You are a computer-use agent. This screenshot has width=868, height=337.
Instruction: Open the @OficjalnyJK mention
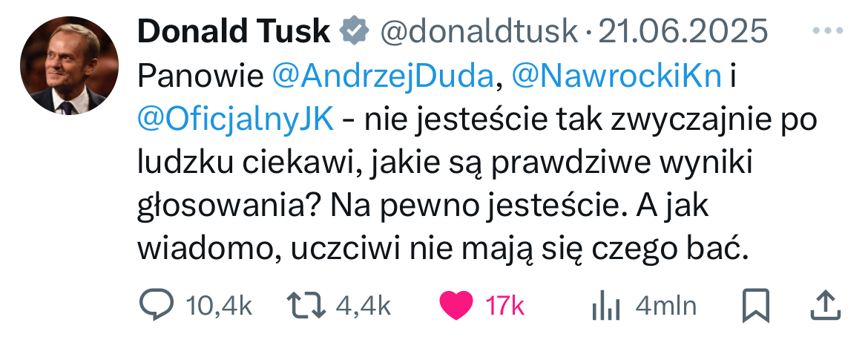click(x=236, y=119)
